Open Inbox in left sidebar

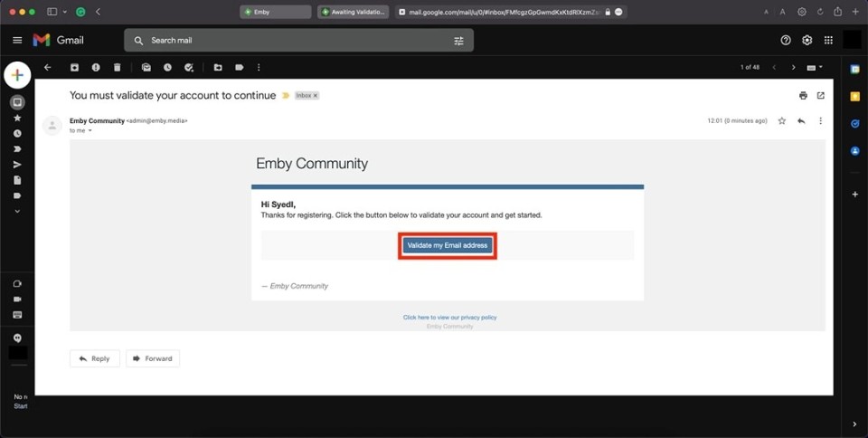click(17, 102)
